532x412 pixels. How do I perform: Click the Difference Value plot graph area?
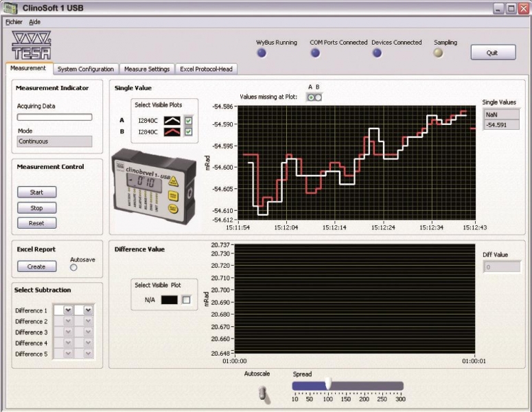click(x=355, y=299)
